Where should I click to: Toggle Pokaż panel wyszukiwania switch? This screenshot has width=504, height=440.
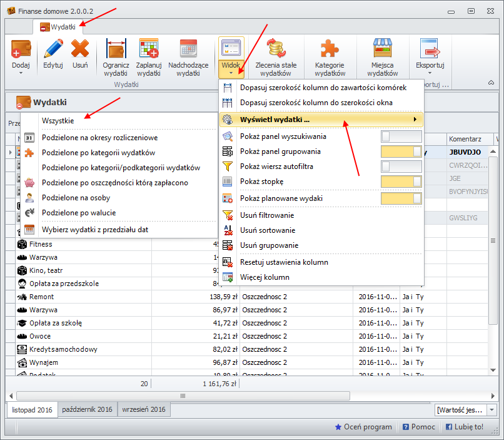[x=401, y=136]
